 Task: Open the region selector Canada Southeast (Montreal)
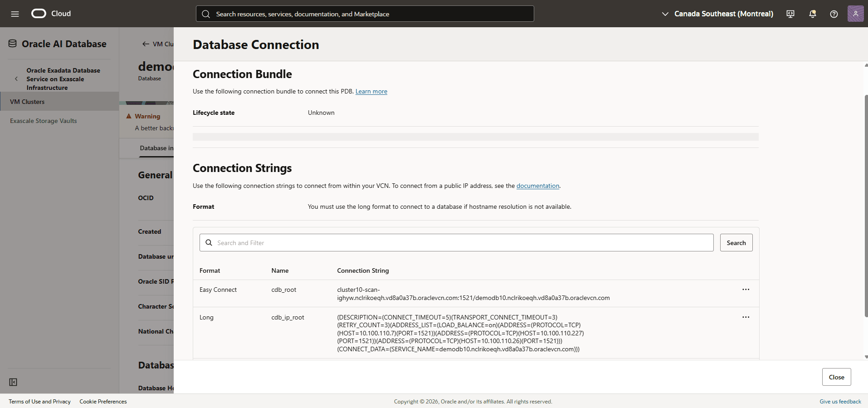point(717,14)
